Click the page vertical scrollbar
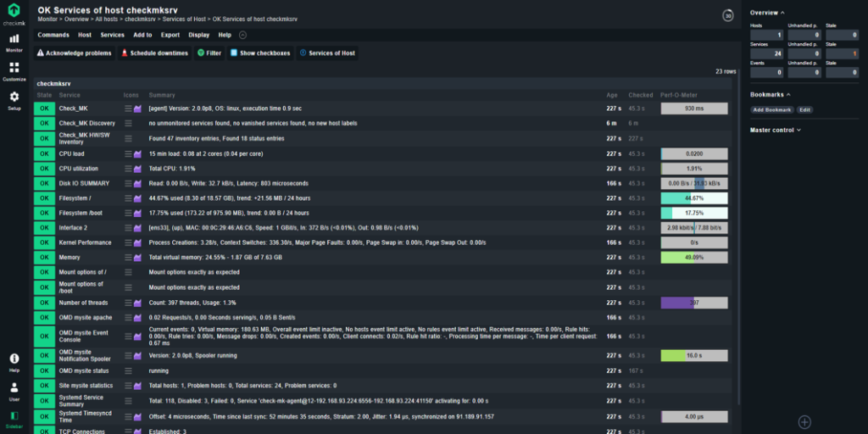868x434 pixels. (738, 238)
